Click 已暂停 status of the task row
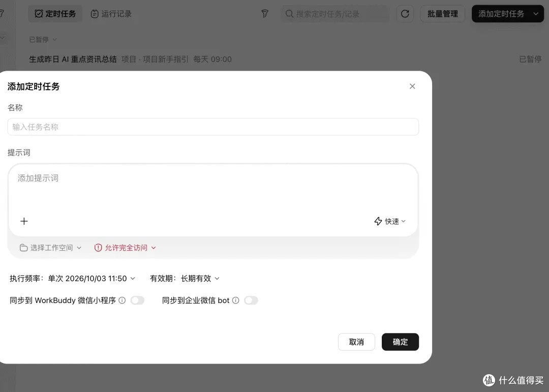 pyautogui.click(x=530, y=59)
